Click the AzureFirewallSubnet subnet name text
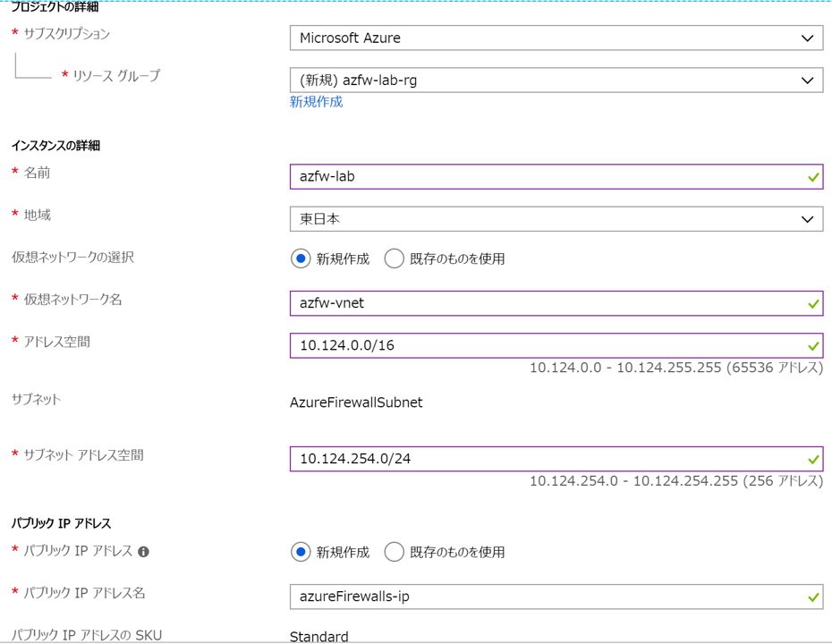Image resolution: width=832 pixels, height=644 pixels. (356, 402)
